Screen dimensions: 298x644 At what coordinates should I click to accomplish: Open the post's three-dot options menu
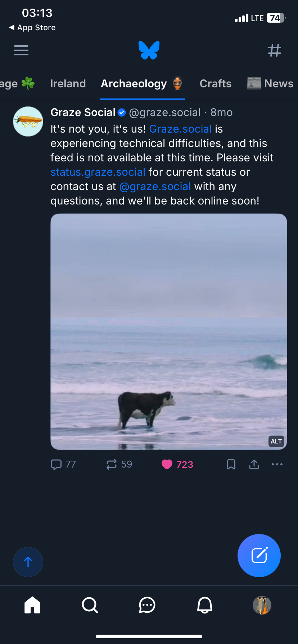tap(277, 464)
